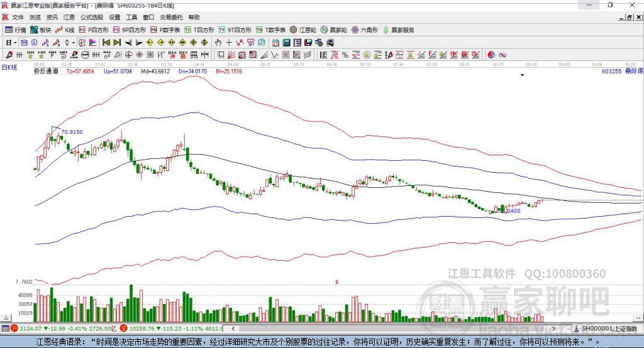Screen dimensions: 644x348
Task: Open 赢家服务 service with dollar icon
Action: (398, 30)
